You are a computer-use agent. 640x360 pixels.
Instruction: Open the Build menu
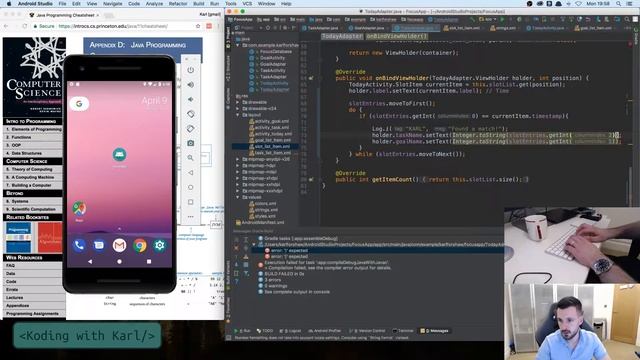(199, 4)
